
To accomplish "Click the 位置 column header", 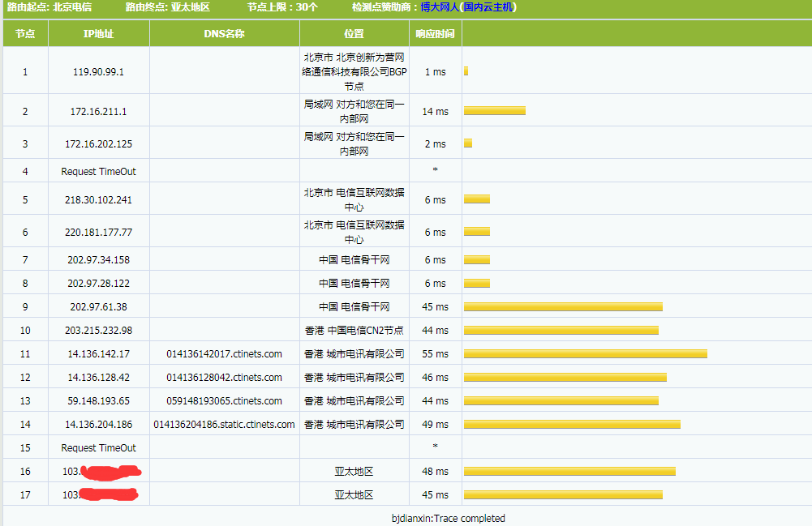I will [354, 34].
